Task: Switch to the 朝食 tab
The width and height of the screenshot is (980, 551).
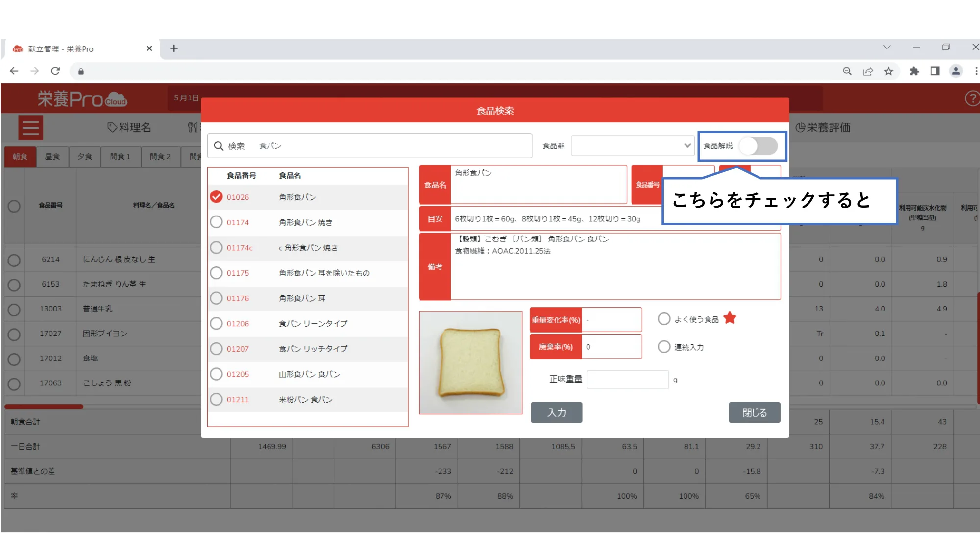Action: click(20, 157)
